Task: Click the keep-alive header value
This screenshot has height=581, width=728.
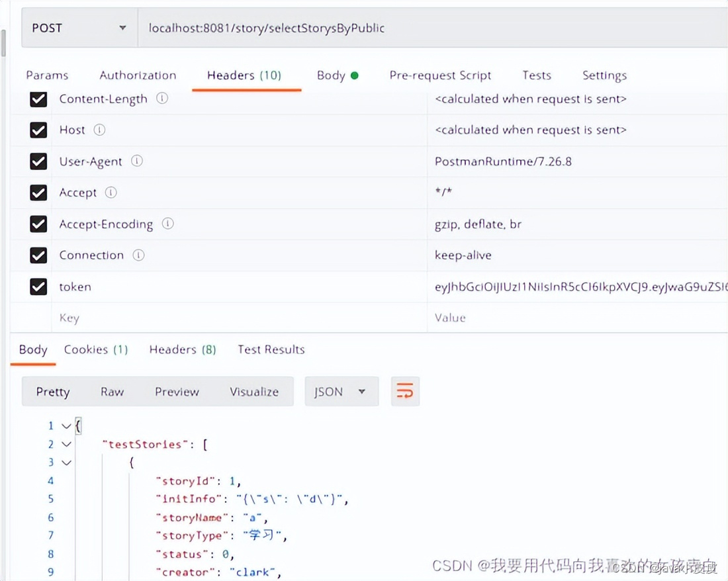Action: point(463,255)
